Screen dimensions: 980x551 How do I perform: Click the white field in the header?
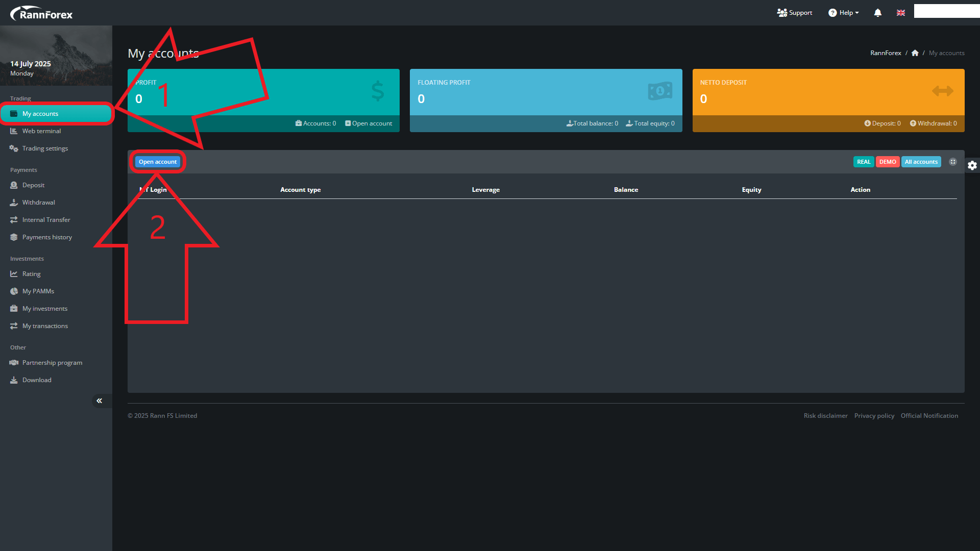(x=947, y=11)
